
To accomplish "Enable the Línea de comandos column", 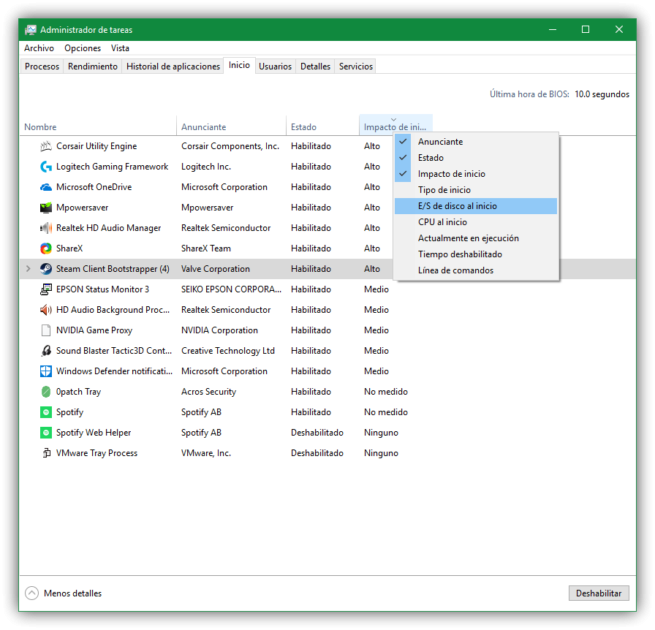I will 476,270.
